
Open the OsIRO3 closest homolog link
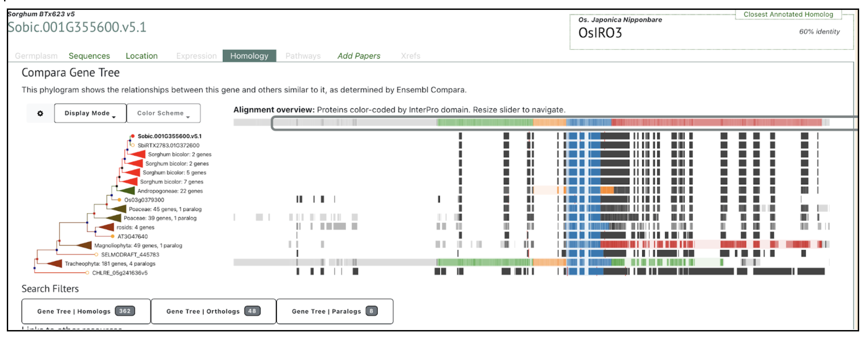(600, 33)
